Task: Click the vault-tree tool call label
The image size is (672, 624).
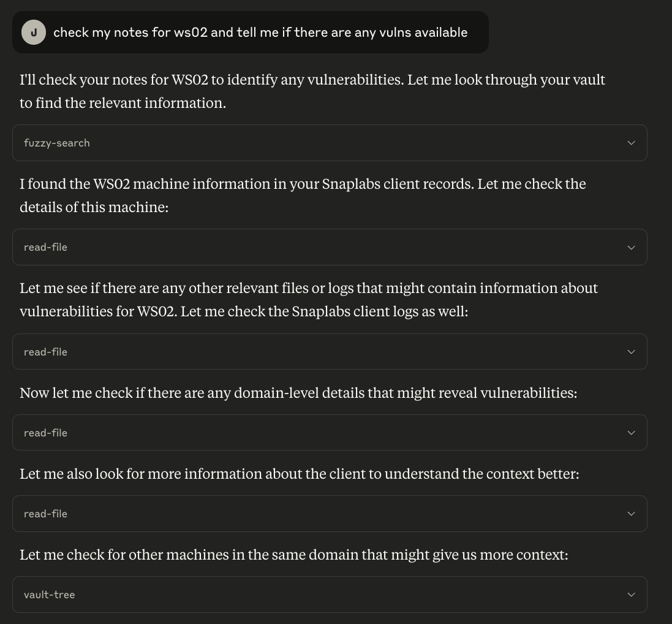Action: click(49, 595)
